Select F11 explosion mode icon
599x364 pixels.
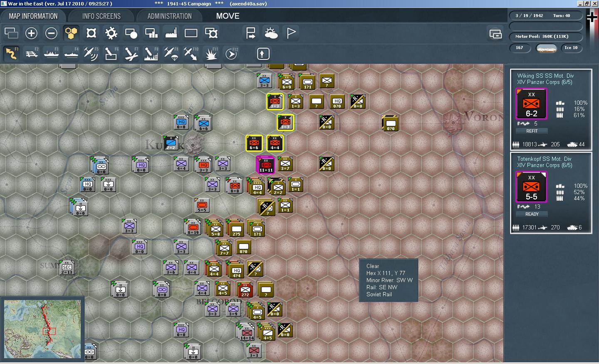coord(211,54)
